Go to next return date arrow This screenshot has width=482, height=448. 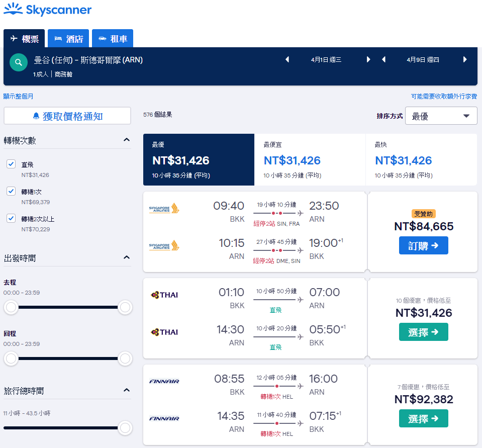(465, 59)
